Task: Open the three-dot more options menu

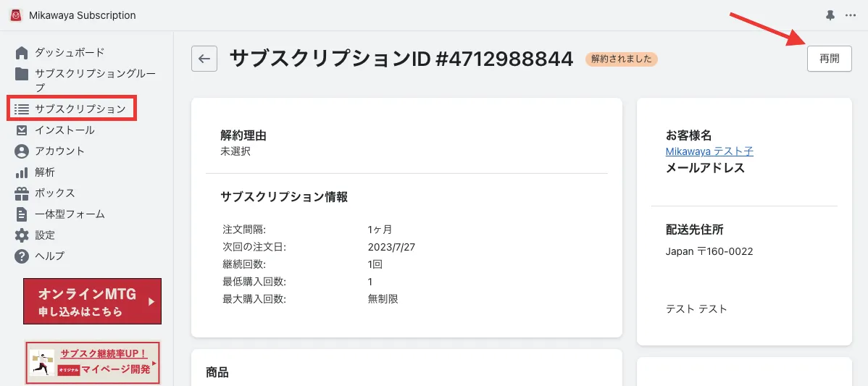Action: click(851, 15)
